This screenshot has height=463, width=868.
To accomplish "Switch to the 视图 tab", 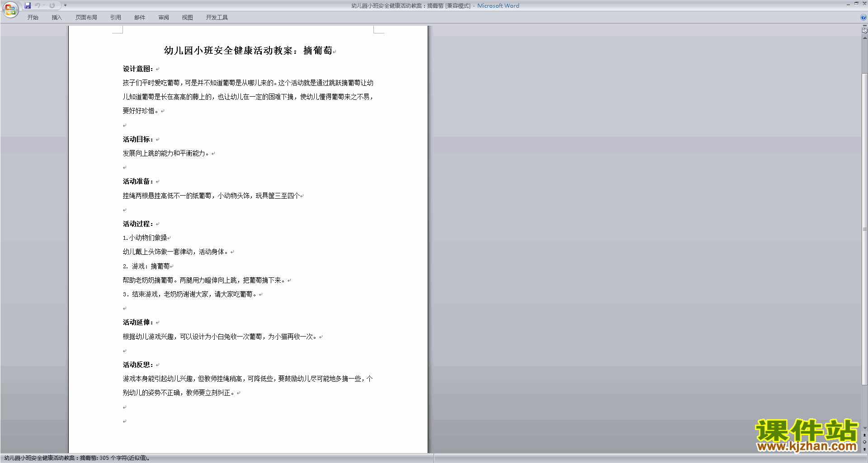I will point(188,18).
